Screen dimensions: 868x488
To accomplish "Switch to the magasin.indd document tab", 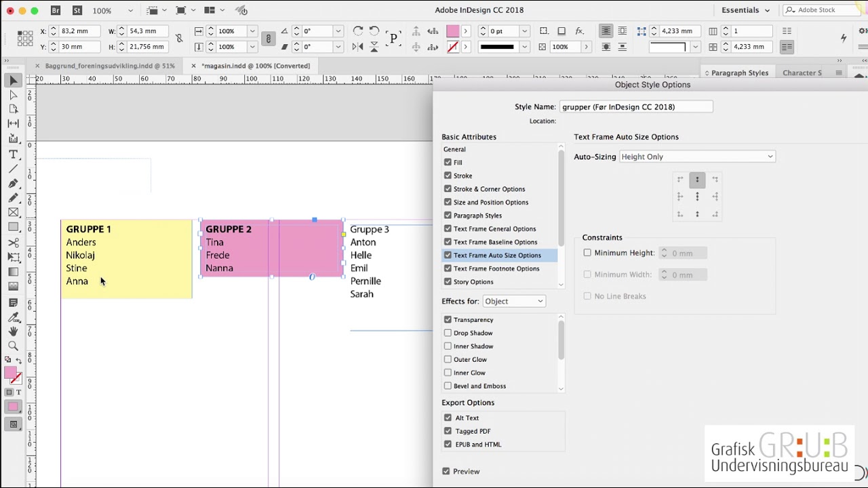I will click(x=256, y=66).
